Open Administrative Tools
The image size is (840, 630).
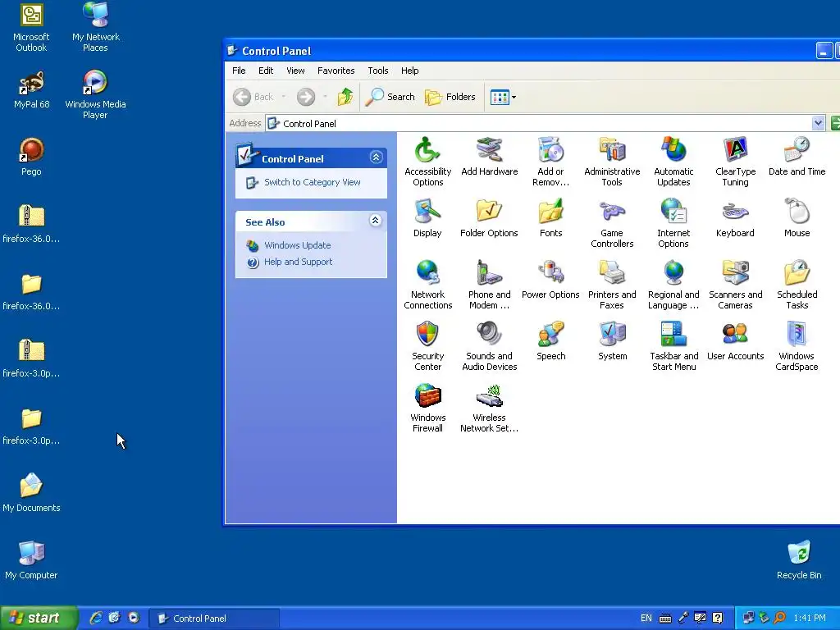point(612,161)
